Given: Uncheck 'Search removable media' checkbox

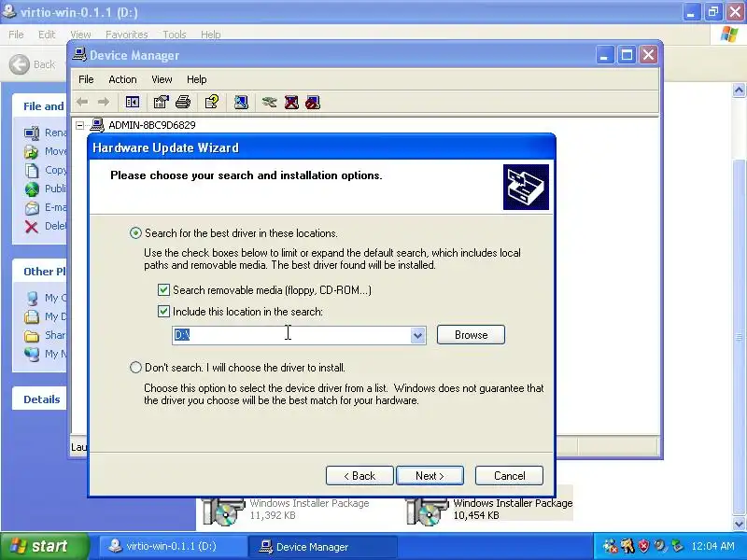Looking at the screenshot, I should [x=163, y=289].
